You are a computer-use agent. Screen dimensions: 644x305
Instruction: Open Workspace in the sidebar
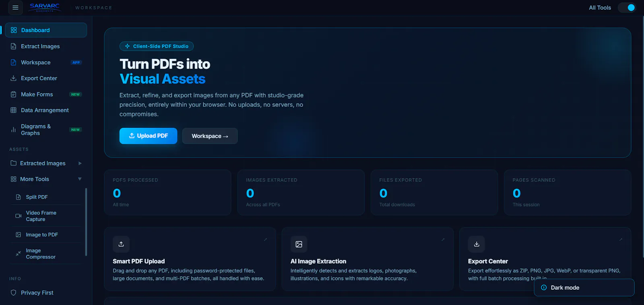(46, 62)
